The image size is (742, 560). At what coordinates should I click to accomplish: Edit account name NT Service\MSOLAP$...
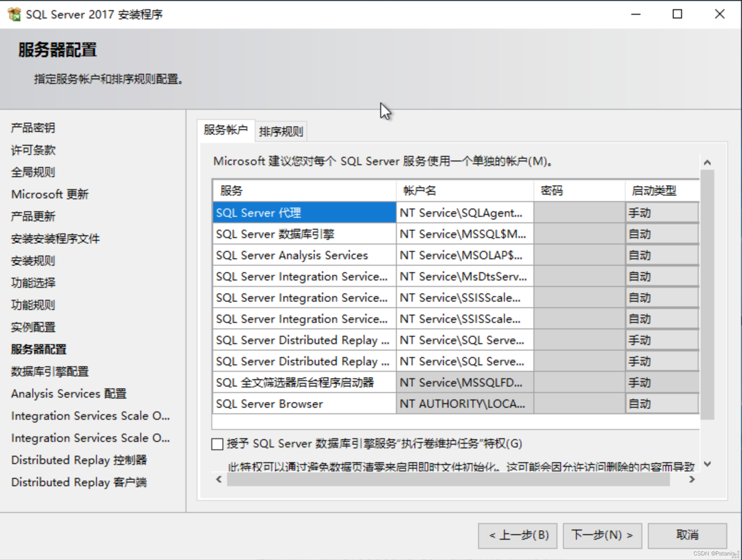click(465, 255)
